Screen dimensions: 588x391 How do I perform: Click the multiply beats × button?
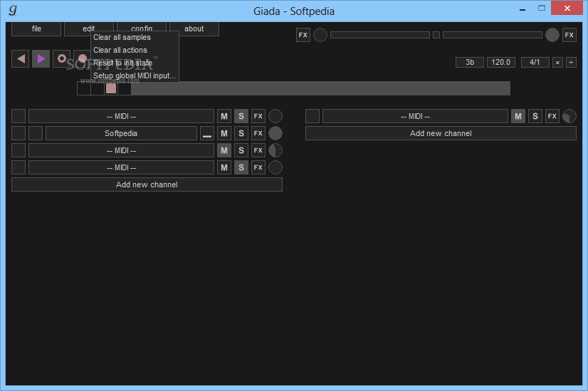pos(557,62)
